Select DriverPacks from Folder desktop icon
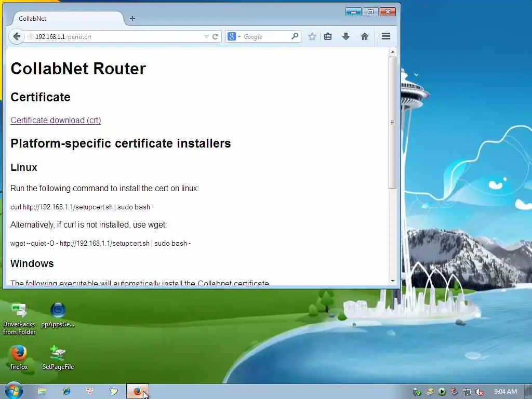The height and width of the screenshot is (399, 532). pyautogui.click(x=19, y=318)
